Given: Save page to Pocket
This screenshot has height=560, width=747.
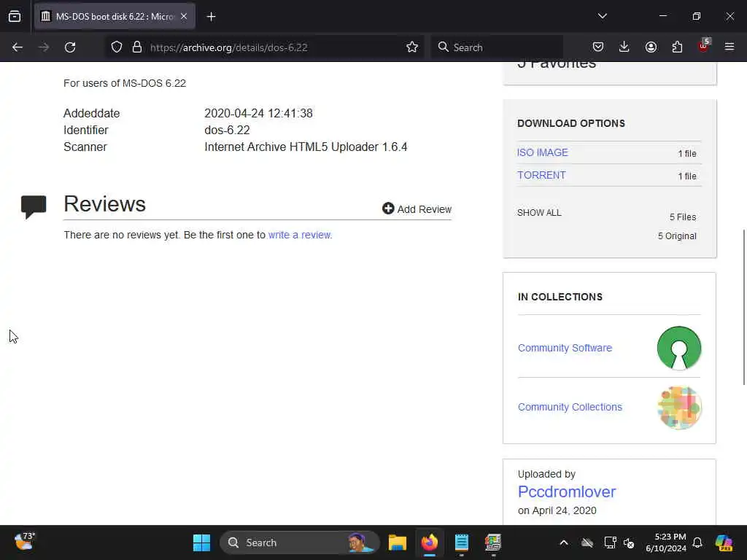Looking at the screenshot, I should pyautogui.click(x=598, y=47).
